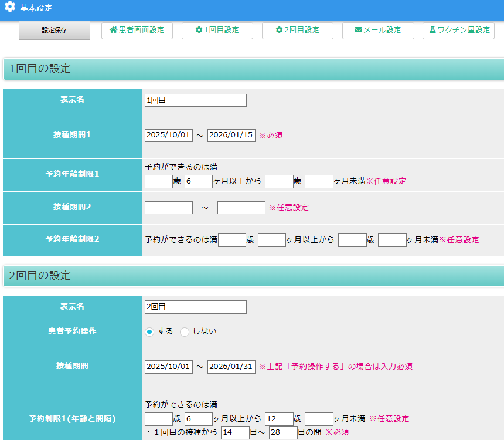The height and width of the screenshot is (440, 504).
Task: Click 予約年齢制限2 lower months field
Action: pyautogui.click(x=272, y=240)
